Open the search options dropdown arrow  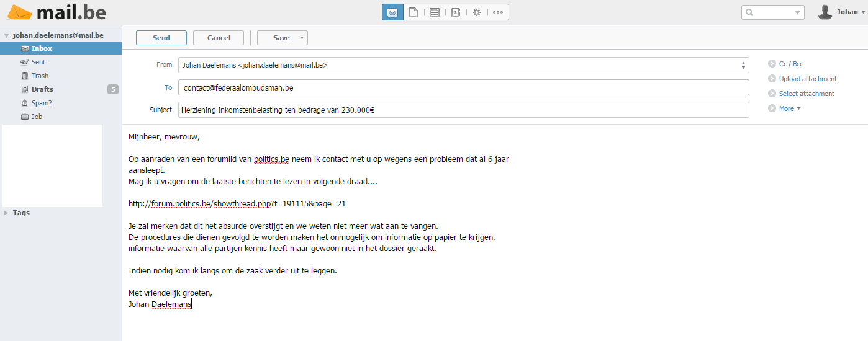(x=797, y=12)
